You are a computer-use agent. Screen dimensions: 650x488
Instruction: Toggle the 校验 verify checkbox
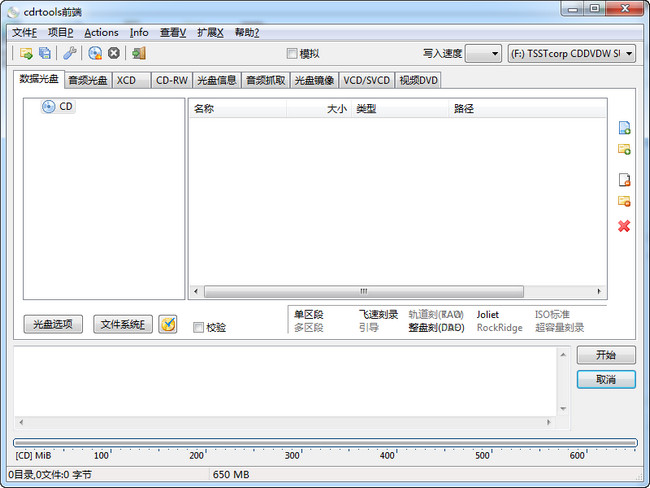(x=199, y=328)
